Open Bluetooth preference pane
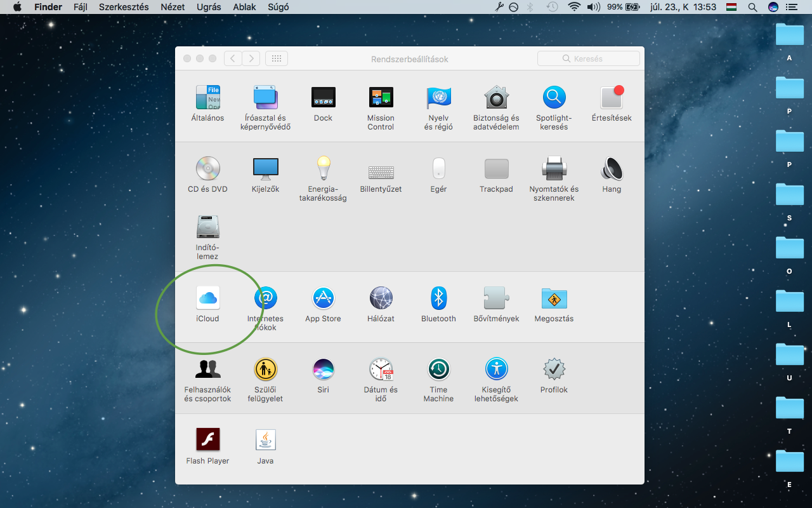The image size is (812, 508). pos(438,304)
